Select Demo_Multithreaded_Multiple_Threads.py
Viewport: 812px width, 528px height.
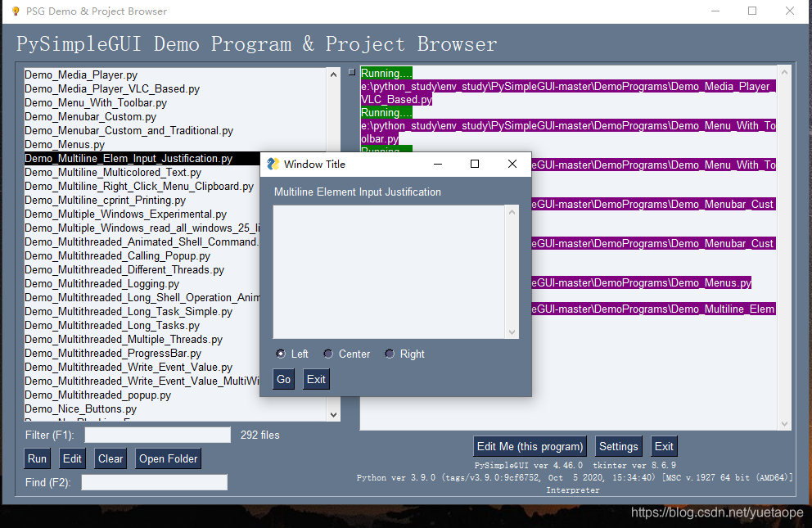pyautogui.click(x=142, y=340)
